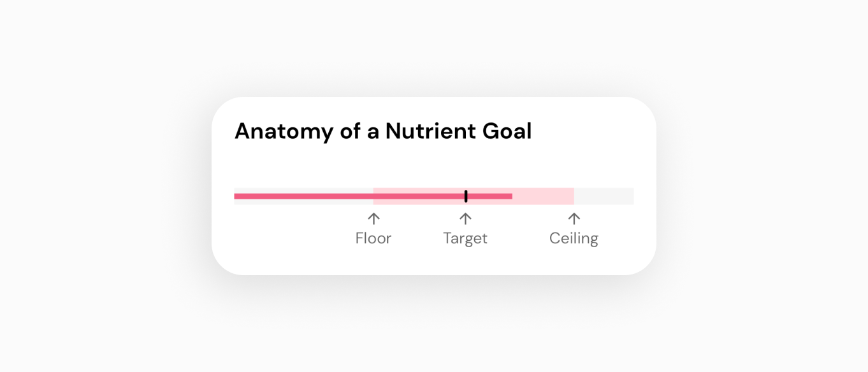Click the arrow above the Ceiling label
The image size is (868, 372).
(x=574, y=218)
